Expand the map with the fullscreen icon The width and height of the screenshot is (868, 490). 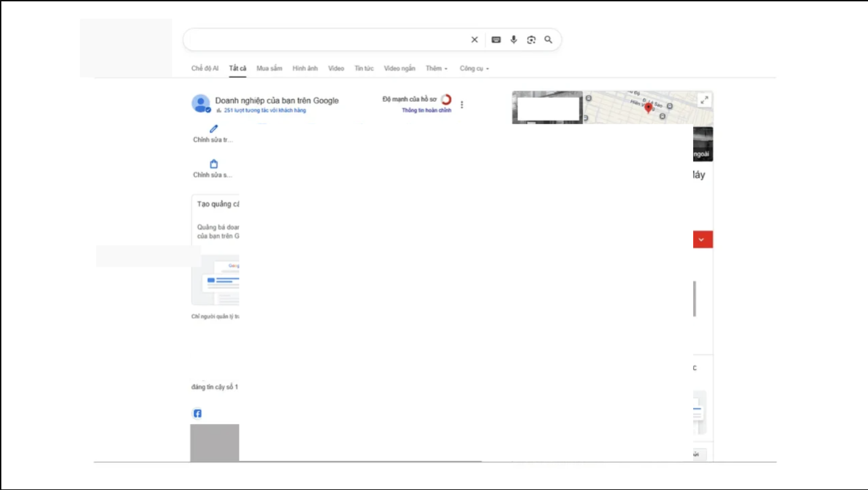click(x=704, y=100)
